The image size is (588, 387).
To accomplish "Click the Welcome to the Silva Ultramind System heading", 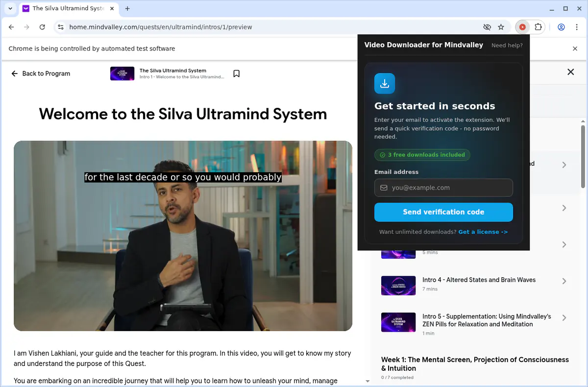I will coord(183,114).
